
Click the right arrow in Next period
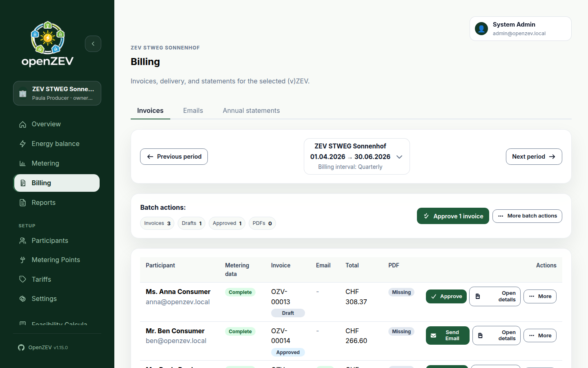point(552,157)
